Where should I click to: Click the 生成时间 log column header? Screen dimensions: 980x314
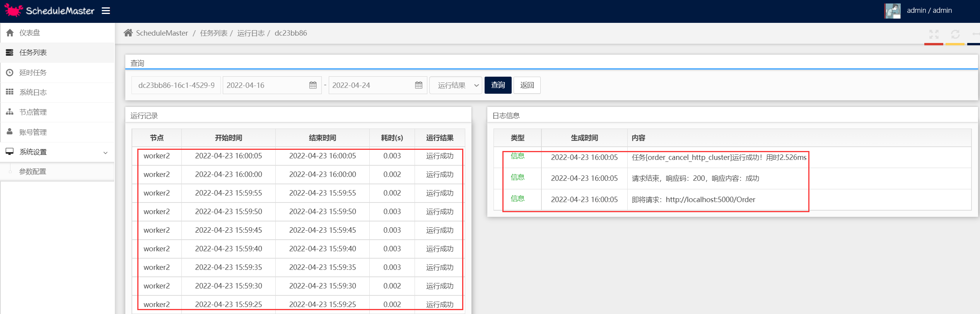[x=584, y=138]
